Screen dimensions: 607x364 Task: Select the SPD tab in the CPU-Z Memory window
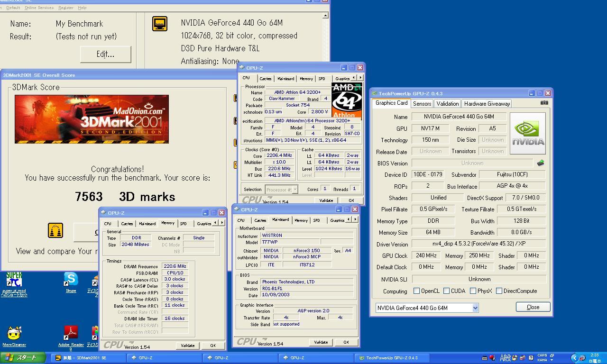(x=183, y=224)
